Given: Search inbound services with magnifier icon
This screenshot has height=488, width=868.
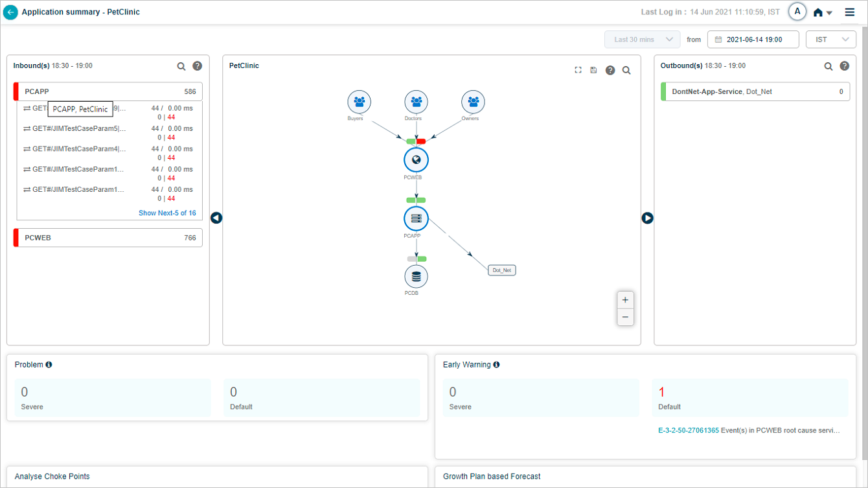Looking at the screenshot, I should point(181,66).
